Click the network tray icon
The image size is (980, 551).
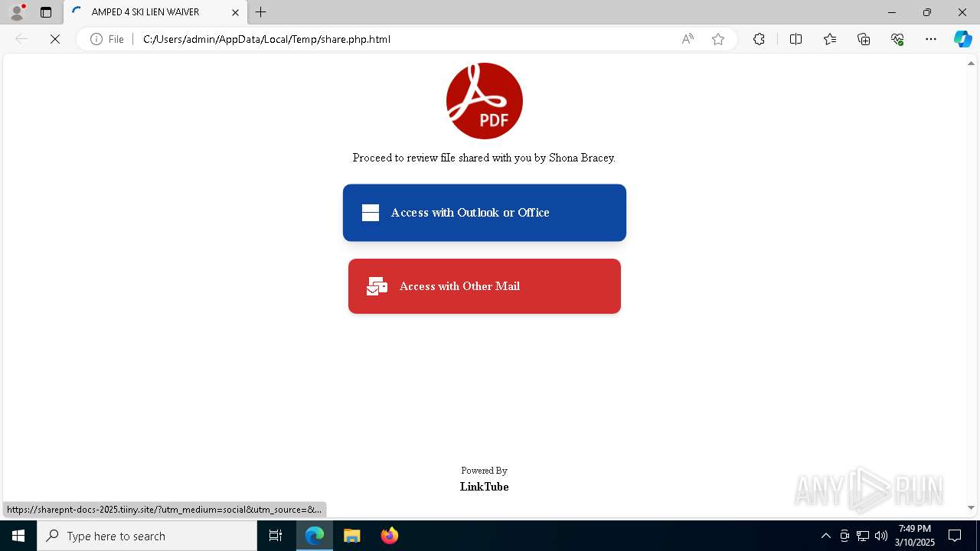coord(863,536)
